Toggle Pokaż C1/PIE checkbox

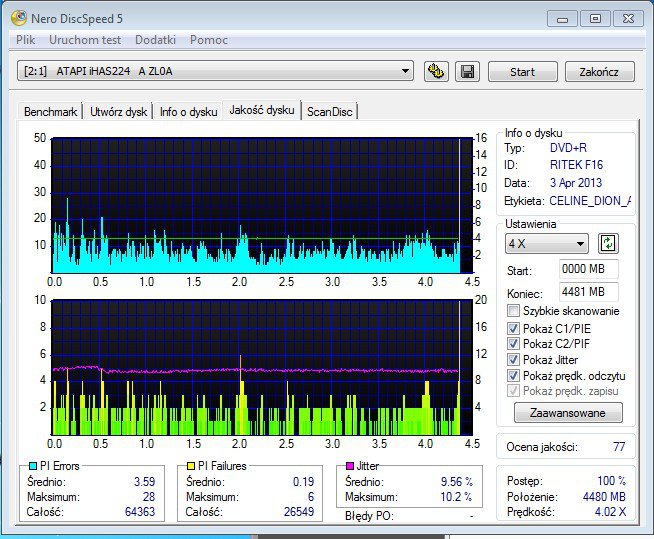(x=513, y=328)
